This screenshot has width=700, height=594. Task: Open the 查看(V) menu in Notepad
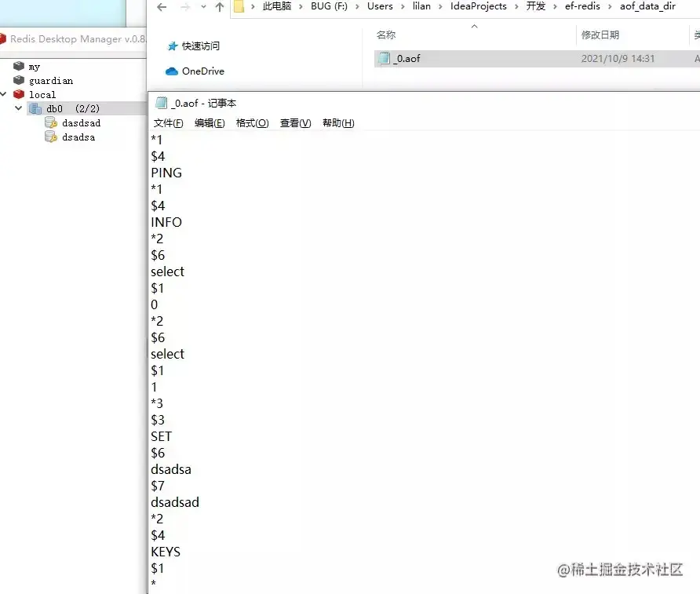click(294, 123)
